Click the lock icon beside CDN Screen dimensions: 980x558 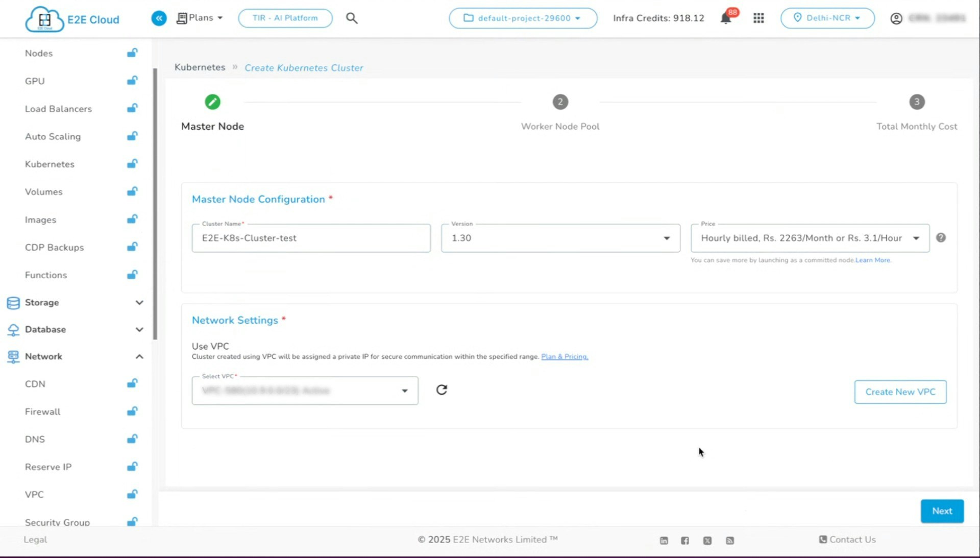point(132,383)
